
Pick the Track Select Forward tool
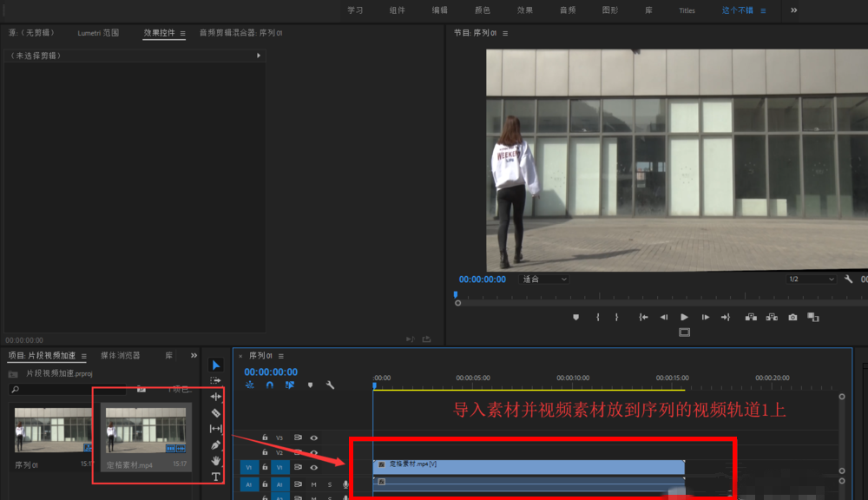(x=215, y=378)
